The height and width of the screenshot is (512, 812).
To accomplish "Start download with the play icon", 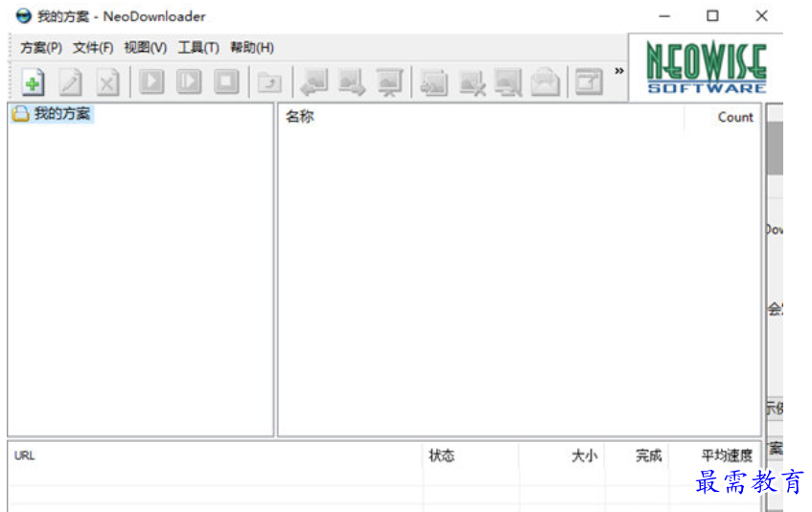I will click(151, 81).
